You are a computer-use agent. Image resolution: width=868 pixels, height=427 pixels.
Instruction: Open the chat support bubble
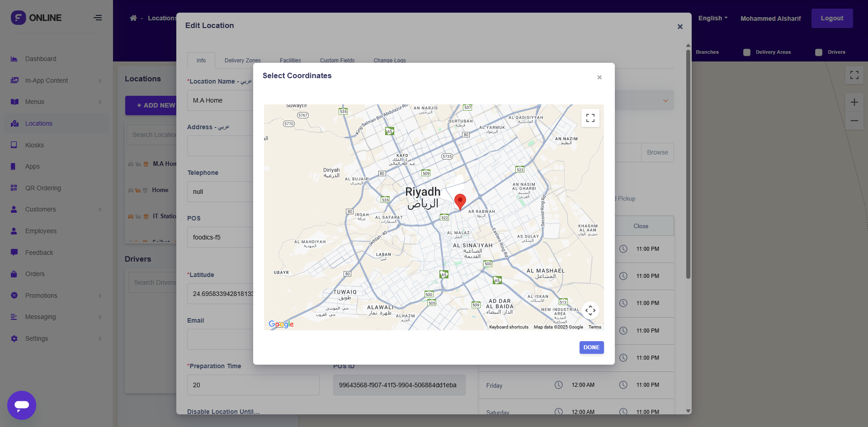click(x=22, y=405)
